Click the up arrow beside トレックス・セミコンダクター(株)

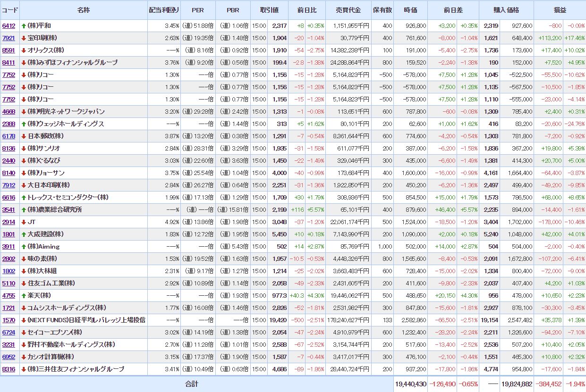(x=24, y=197)
